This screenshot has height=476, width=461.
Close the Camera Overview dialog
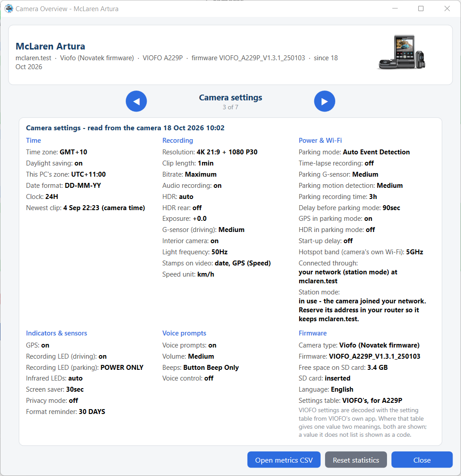pos(422,460)
